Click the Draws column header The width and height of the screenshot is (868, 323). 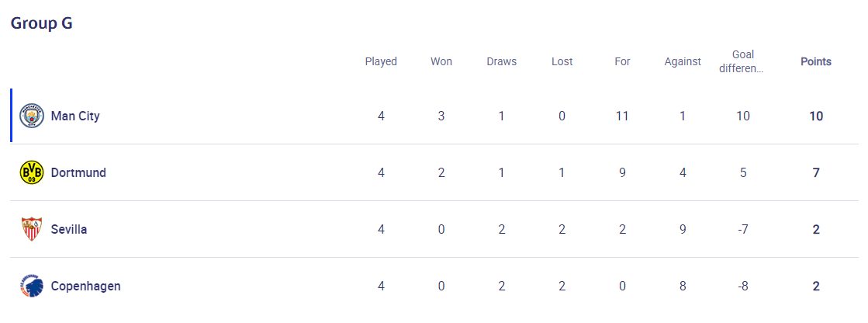(502, 61)
